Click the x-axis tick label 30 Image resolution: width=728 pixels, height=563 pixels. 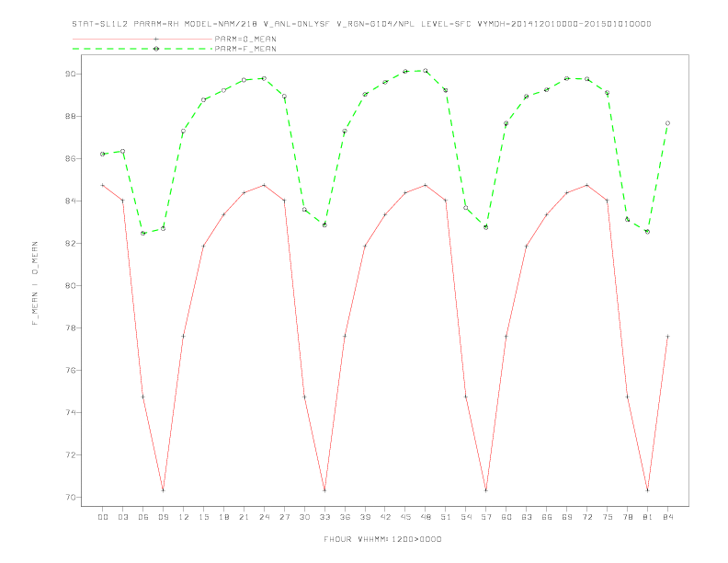click(x=304, y=517)
